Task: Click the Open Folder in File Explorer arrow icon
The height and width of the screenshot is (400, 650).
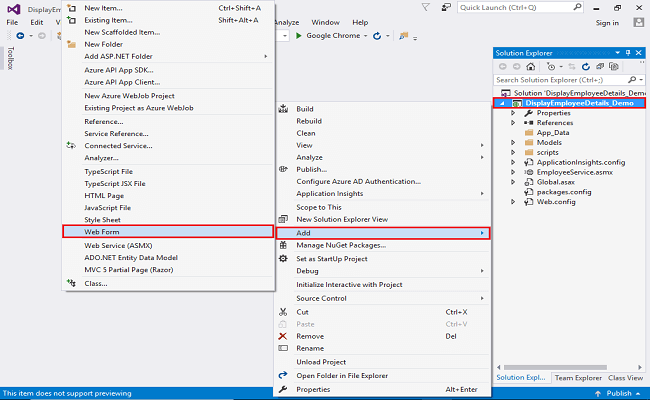Action: click(x=283, y=375)
